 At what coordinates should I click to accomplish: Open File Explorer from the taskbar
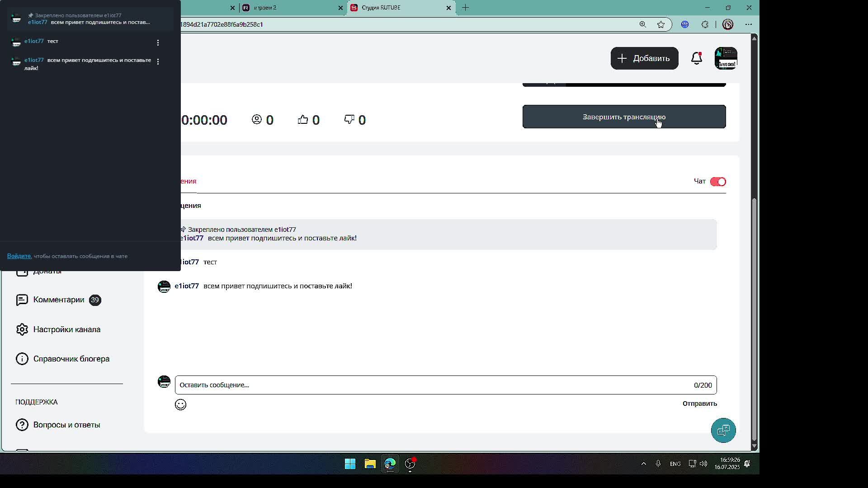[x=370, y=464]
